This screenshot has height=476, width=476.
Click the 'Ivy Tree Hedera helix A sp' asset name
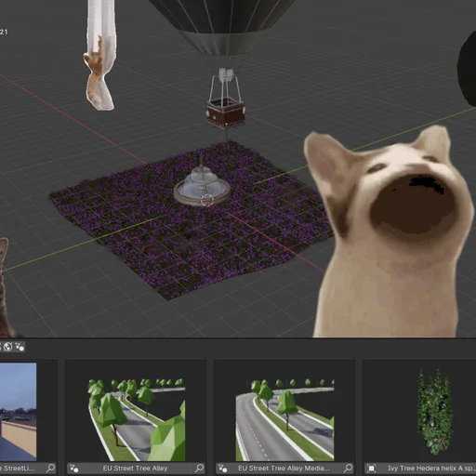coord(431,468)
